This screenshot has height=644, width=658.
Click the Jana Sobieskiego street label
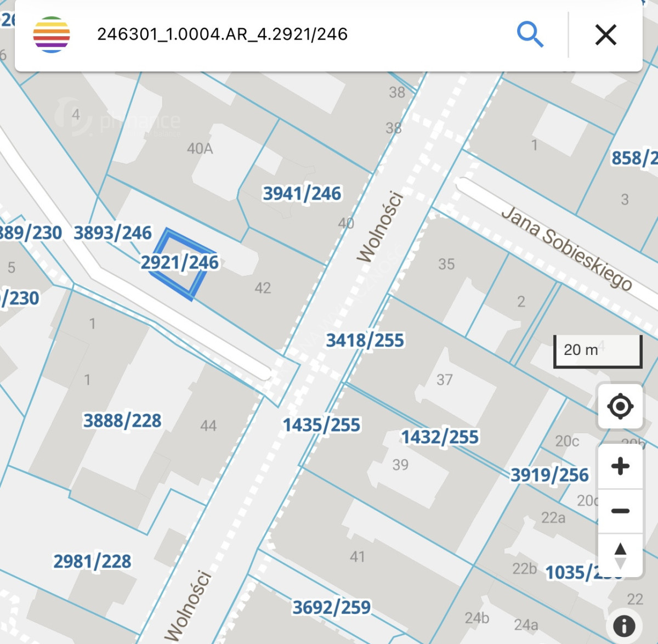[x=567, y=247]
